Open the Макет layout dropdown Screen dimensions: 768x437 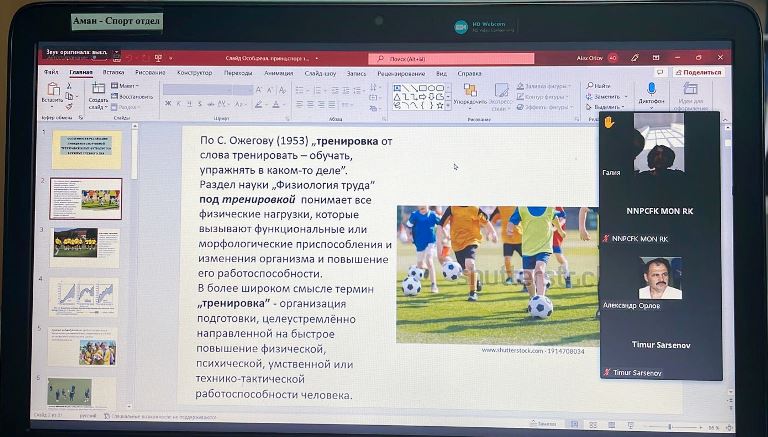point(125,86)
